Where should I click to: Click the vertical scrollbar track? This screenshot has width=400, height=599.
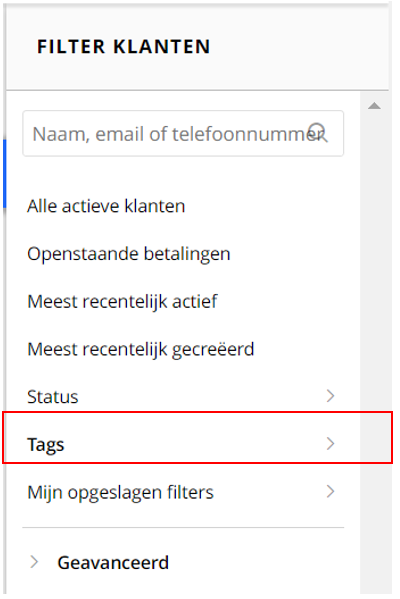(x=374, y=344)
